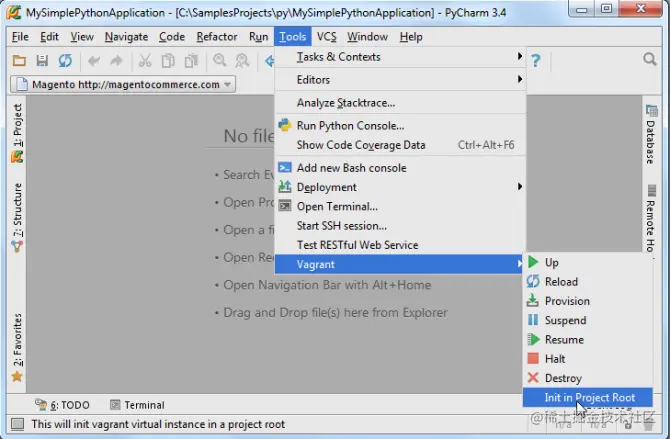Click the Save All floppy icon
This screenshot has width=670, height=439.
[x=42, y=60]
